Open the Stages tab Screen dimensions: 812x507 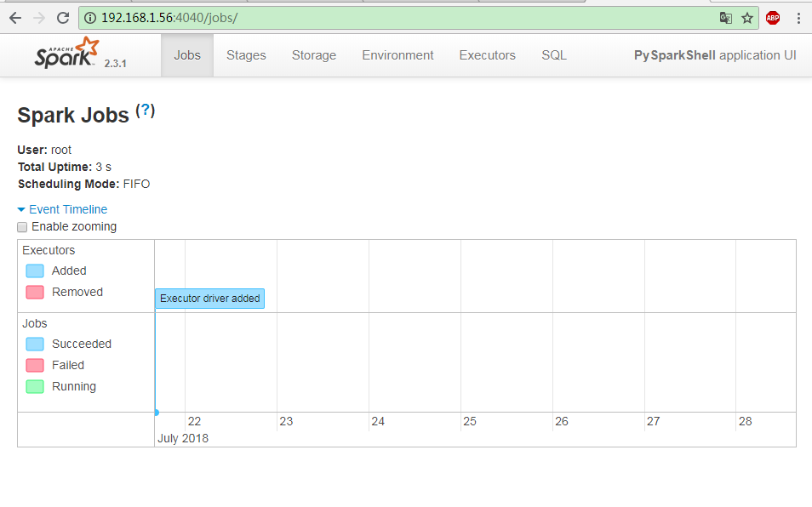click(x=246, y=55)
